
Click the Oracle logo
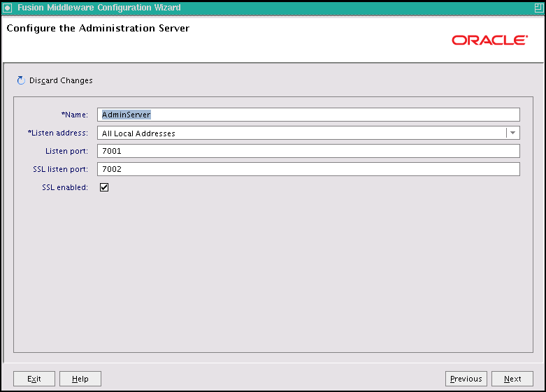pos(489,40)
